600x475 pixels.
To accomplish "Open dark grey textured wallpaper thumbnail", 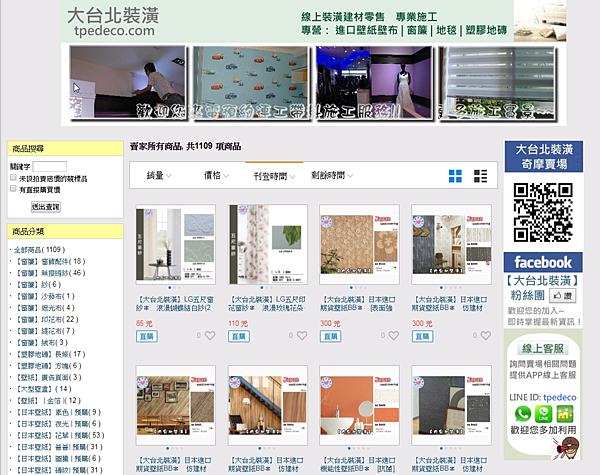I will tap(451, 405).
